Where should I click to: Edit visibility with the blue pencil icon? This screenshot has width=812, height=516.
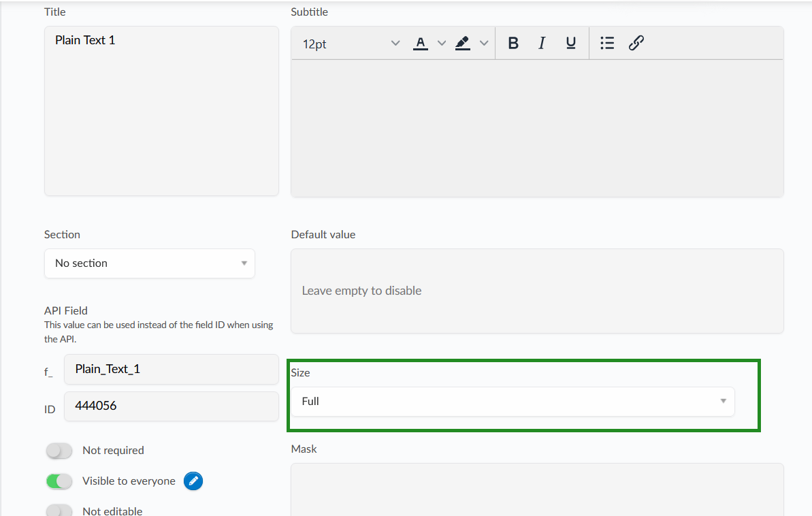click(x=193, y=481)
